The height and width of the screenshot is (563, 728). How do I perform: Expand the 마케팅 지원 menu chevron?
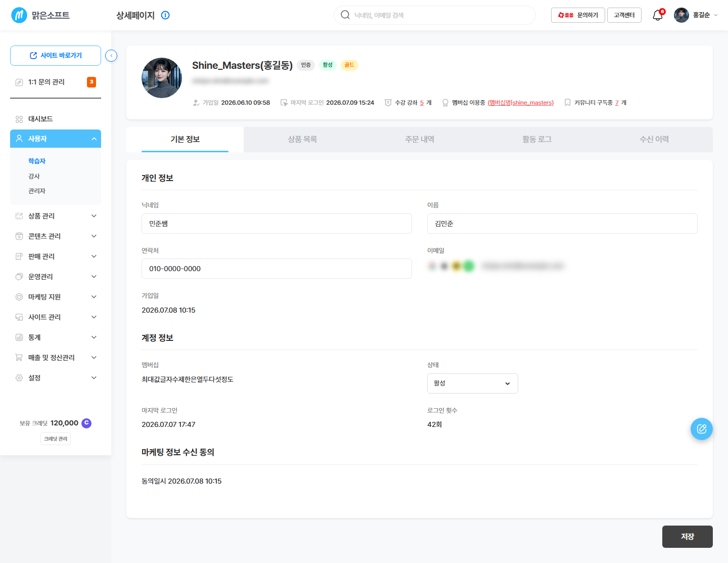94,297
